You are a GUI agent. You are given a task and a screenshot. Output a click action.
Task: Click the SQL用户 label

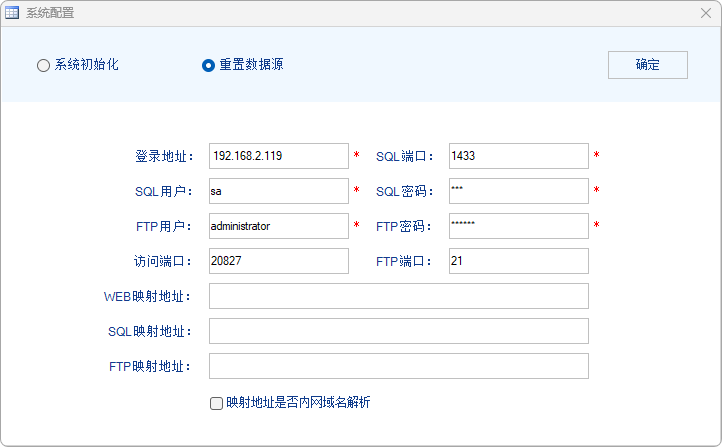164,192
